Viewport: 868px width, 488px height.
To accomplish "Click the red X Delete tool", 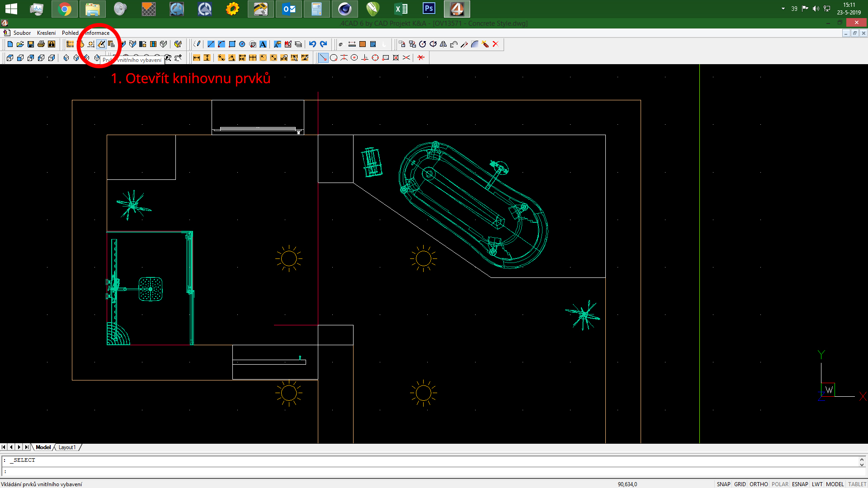I will click(495, 44).
